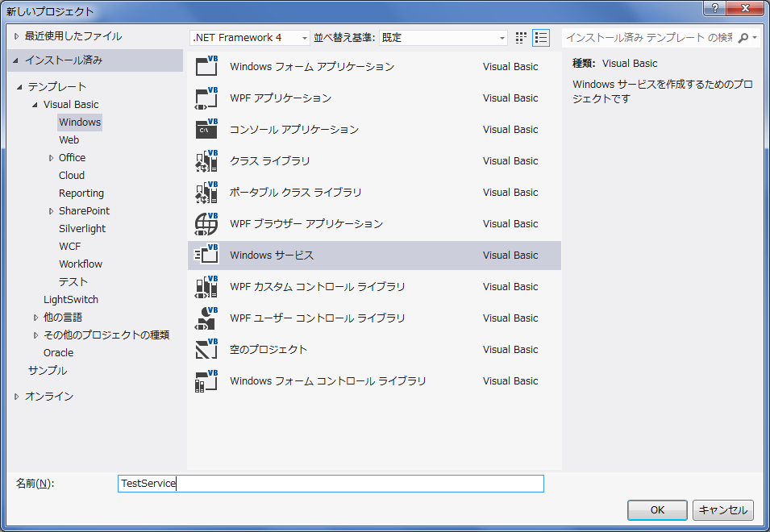Image resolution: width=770 pixels, height=532 pixels.
Task: Click the WPF アプリケーション template icon
Action: [206, 98]
